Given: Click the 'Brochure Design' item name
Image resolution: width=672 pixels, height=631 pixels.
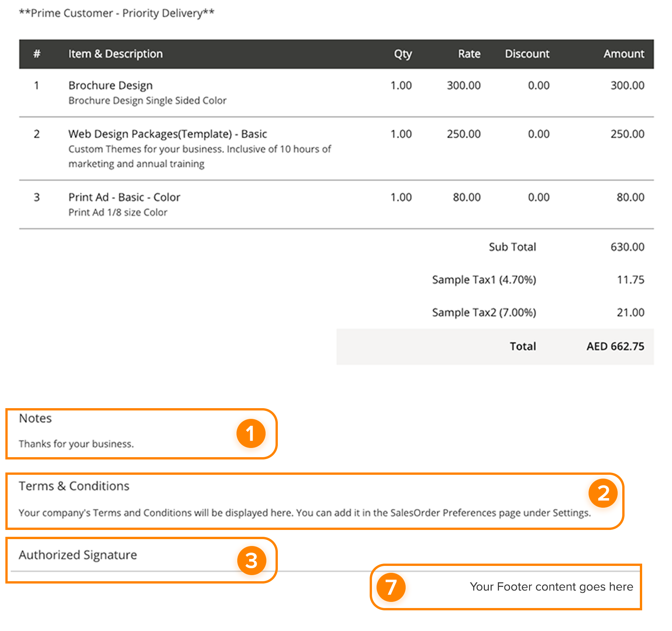Looking at the screenshot, I should [110, 85].
